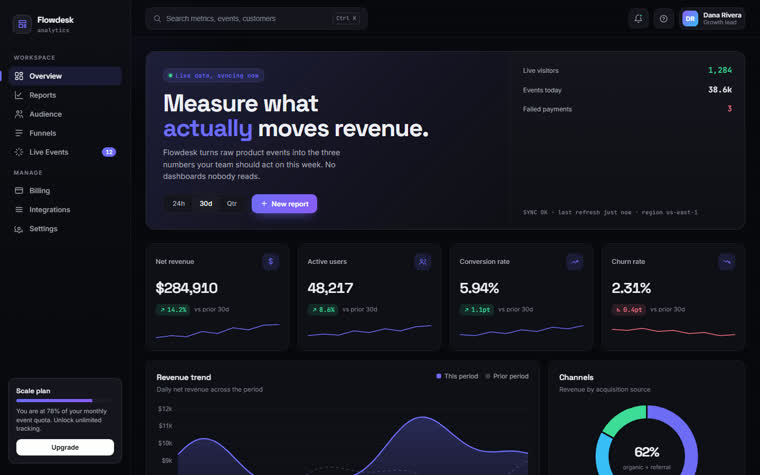Toggle the This period legend item
The image size is (760, 475).
click(457, 376)
